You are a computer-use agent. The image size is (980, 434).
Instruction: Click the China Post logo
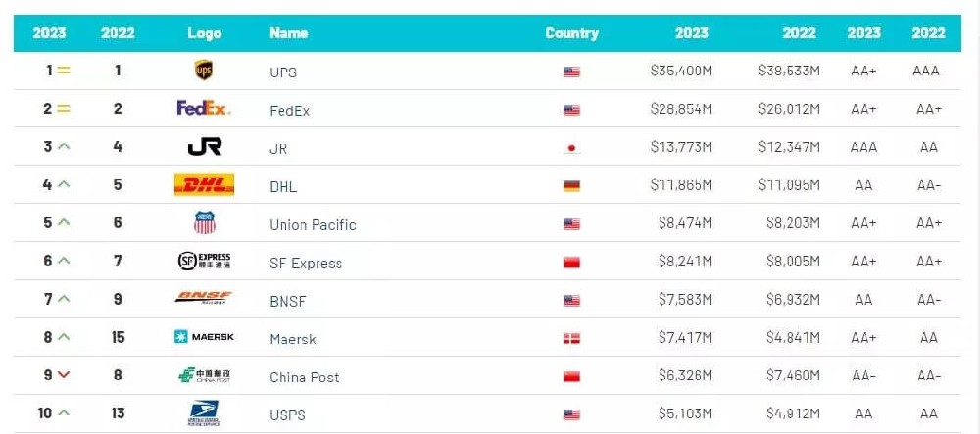coord(204,375)
